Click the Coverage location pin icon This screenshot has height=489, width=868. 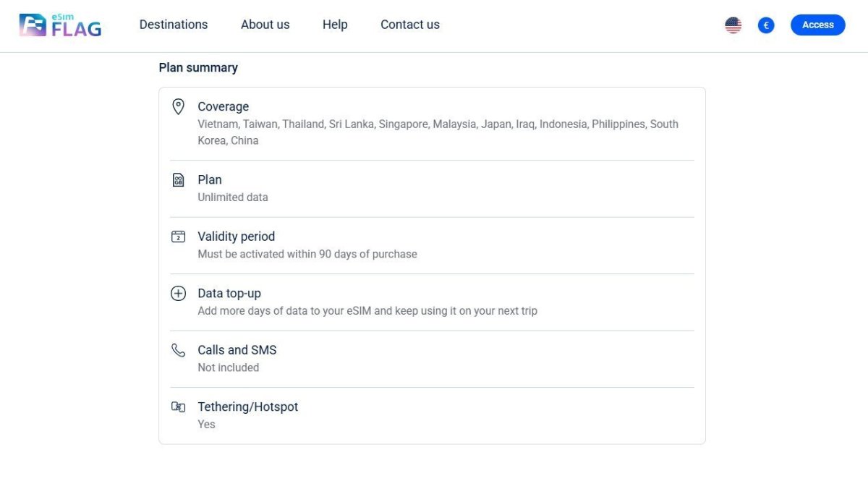click(x=178, y=107)
